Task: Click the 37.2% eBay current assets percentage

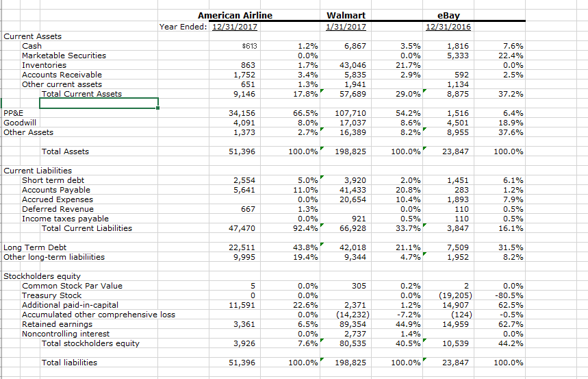Action: pos(511,94)
